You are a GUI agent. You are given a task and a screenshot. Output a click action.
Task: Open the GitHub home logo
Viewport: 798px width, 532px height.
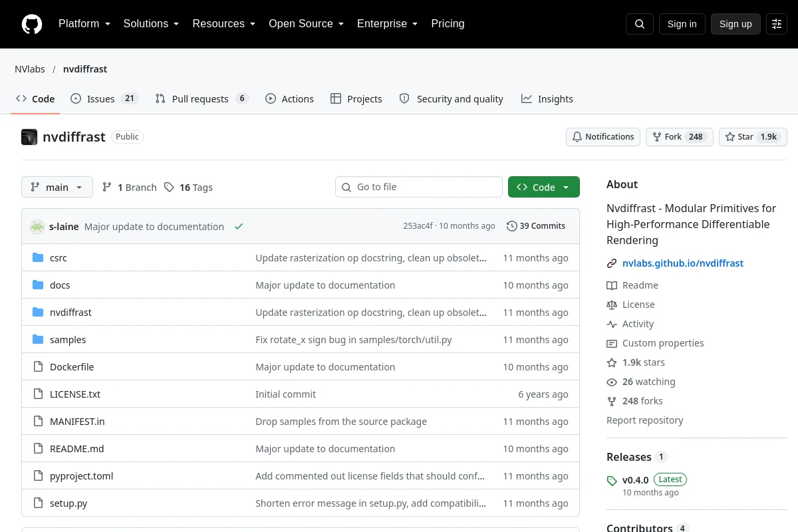(x=32, y=24)
